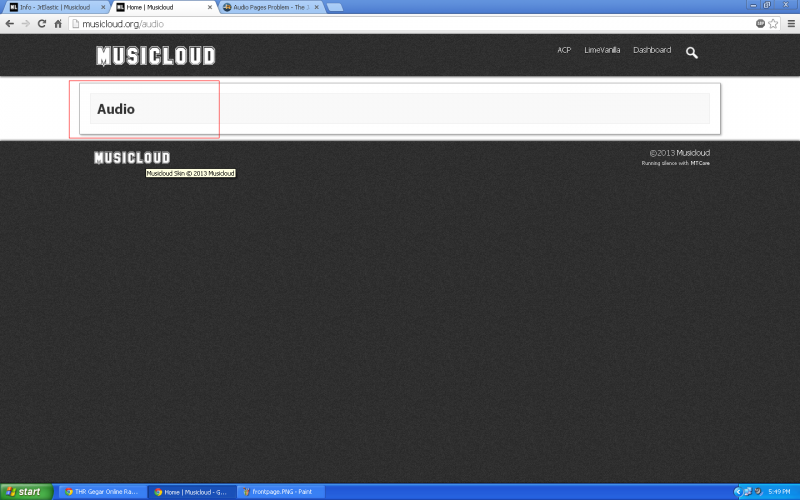The image size is (800, 500).
Task: Click the browser back arrow
Action: tap(9, 23)
